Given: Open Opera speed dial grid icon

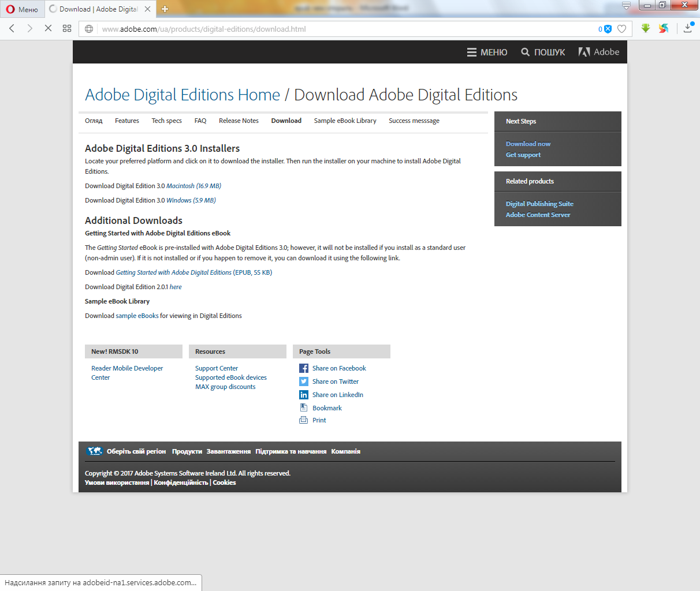Looking at the screenshot, I should [67, 28].
